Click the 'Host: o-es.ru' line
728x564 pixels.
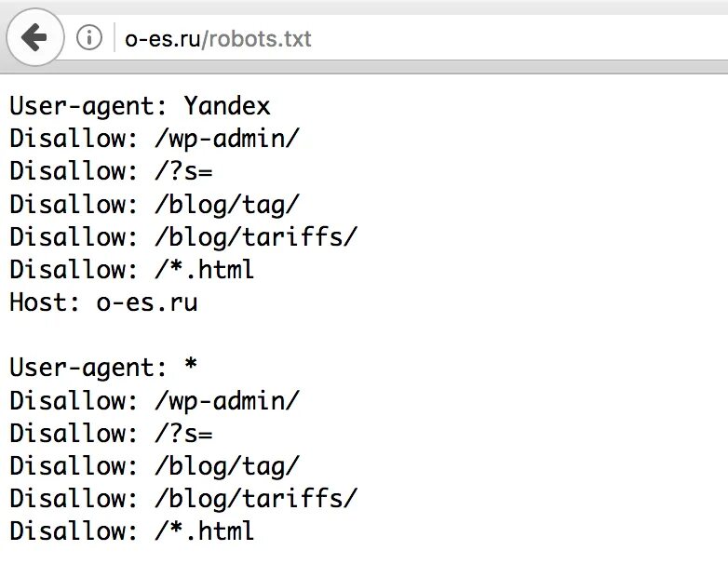point(103,302)
